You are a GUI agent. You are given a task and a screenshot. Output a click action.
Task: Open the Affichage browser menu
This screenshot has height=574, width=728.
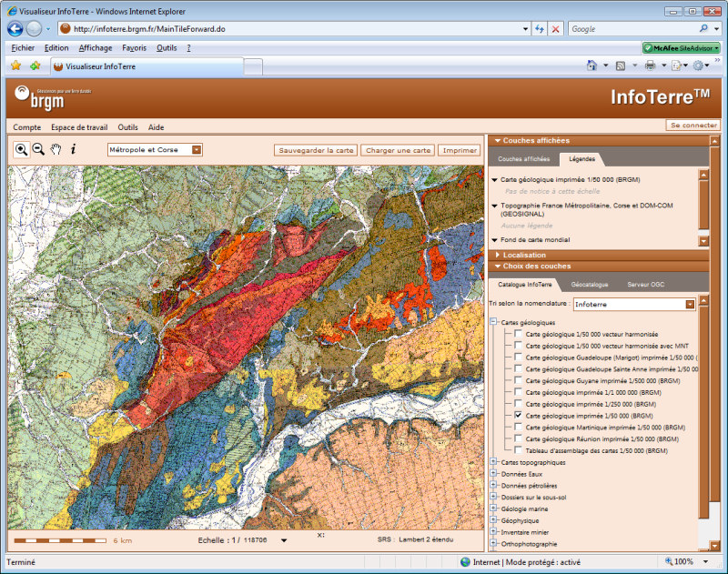[96, 48]
